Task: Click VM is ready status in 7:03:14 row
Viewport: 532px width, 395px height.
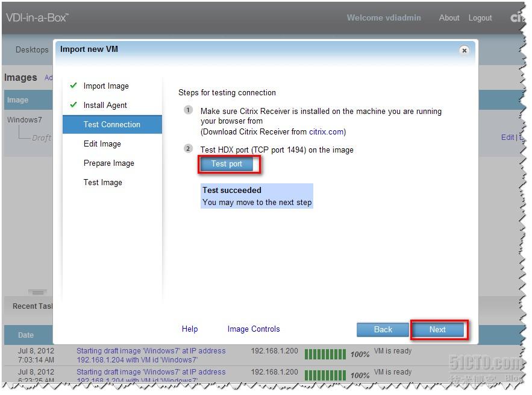Action: [393, 351]
